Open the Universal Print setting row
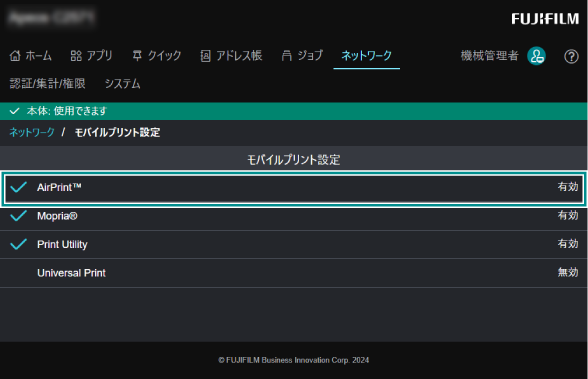 293,273
